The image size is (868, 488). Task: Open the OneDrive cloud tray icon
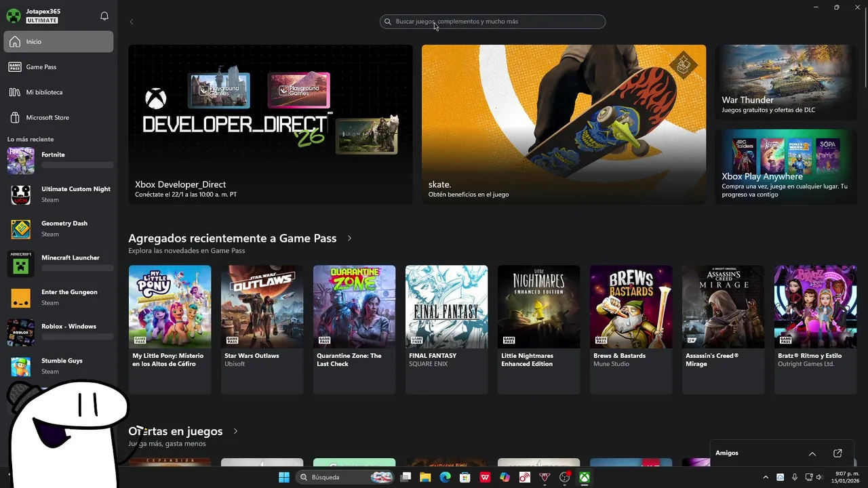[780, 477]
